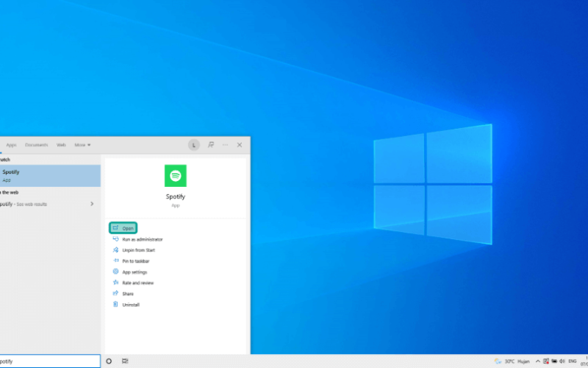Click the battery icon in system tray
Screen dimensions: 588x368
[554, 361]
